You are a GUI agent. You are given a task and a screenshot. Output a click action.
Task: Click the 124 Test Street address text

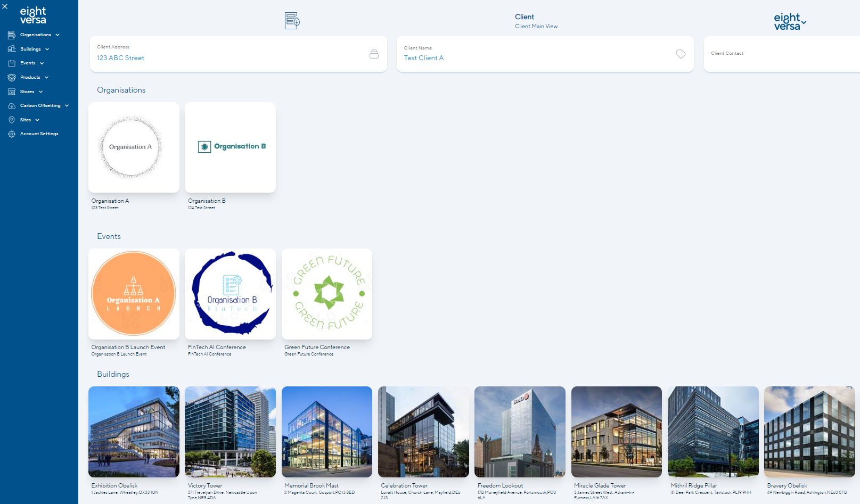(x=201, y=208)
